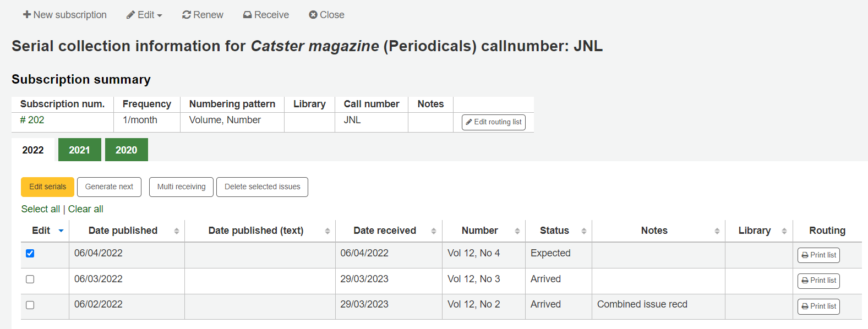Click the Select all link

tap(40, 209)
